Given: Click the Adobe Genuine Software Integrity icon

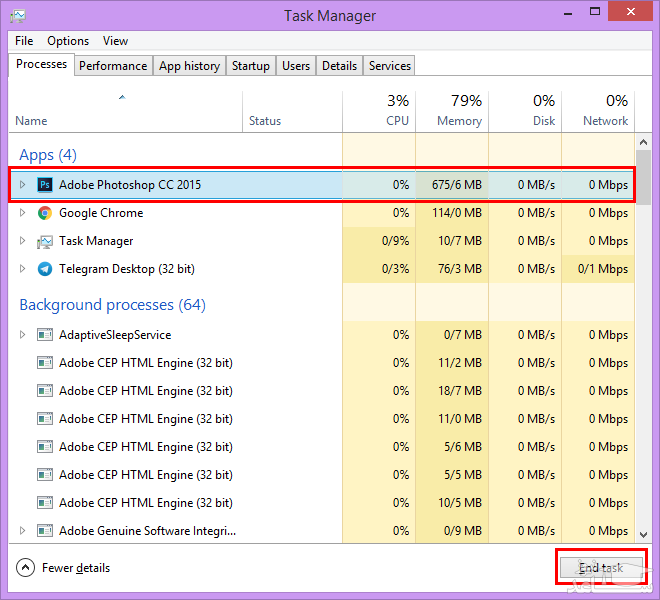Looking at the screenshot, I should [45, 531].
